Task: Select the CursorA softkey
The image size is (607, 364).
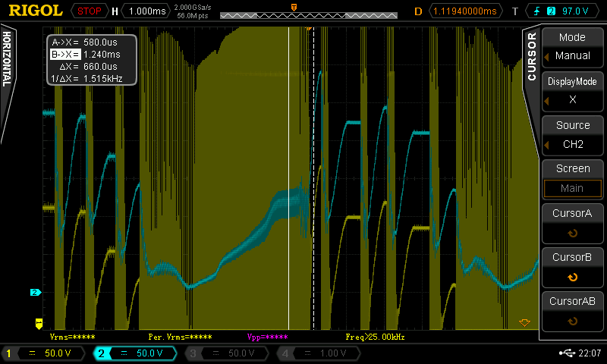Action: pyautogui.click(x=572, y=223)
